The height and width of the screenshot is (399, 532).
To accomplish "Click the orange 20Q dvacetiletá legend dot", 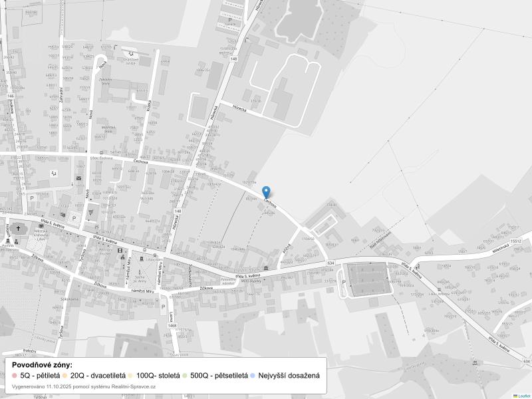I will pos(65,376).
